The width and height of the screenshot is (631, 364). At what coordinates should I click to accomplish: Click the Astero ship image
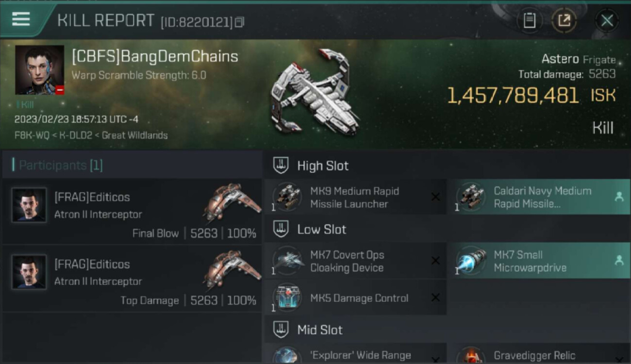coord(315,92)
